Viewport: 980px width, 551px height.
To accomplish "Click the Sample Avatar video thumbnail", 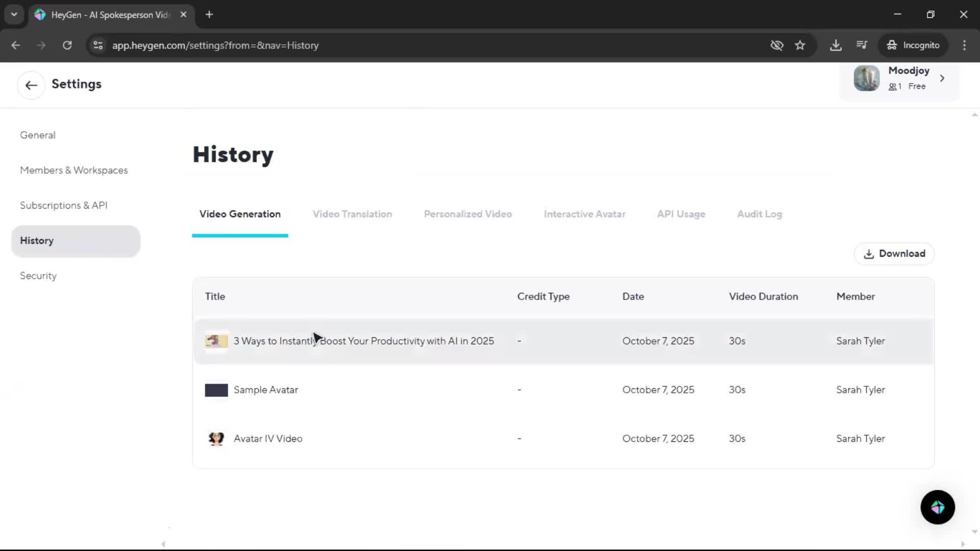I will 216,390.
